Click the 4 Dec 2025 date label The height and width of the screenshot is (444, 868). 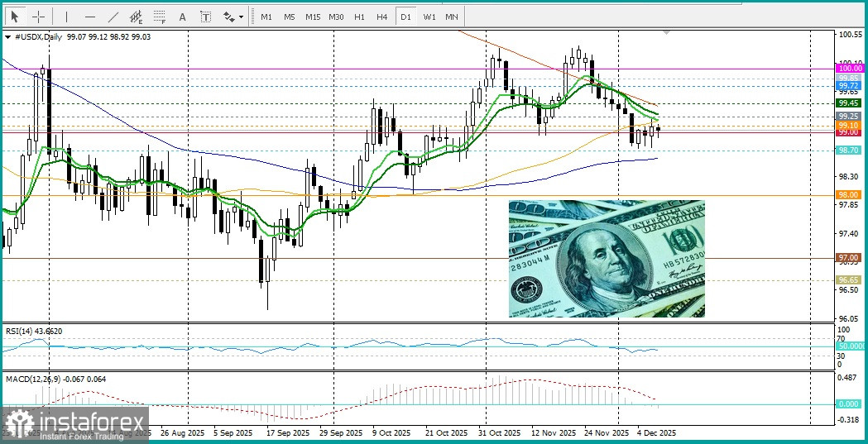tap(656, 432)
